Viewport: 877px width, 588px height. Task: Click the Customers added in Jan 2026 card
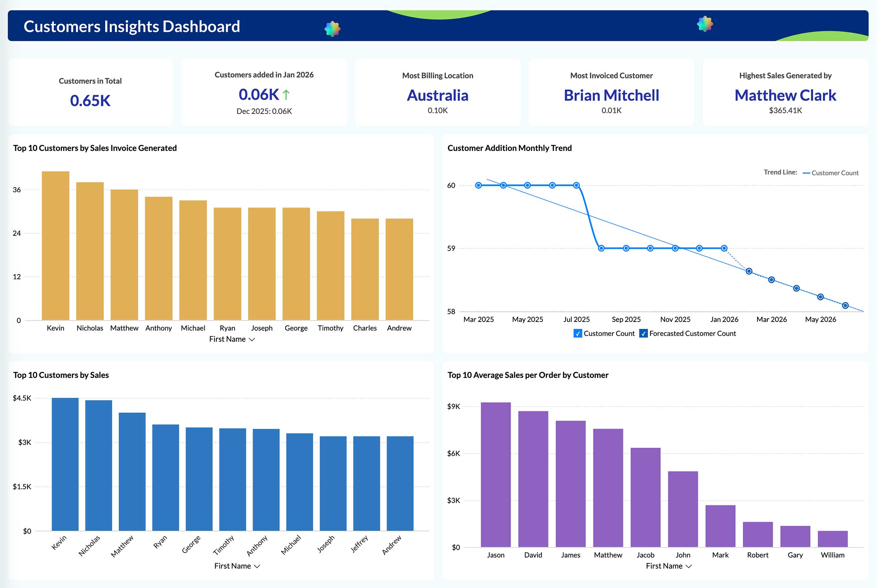click(264, 92)
